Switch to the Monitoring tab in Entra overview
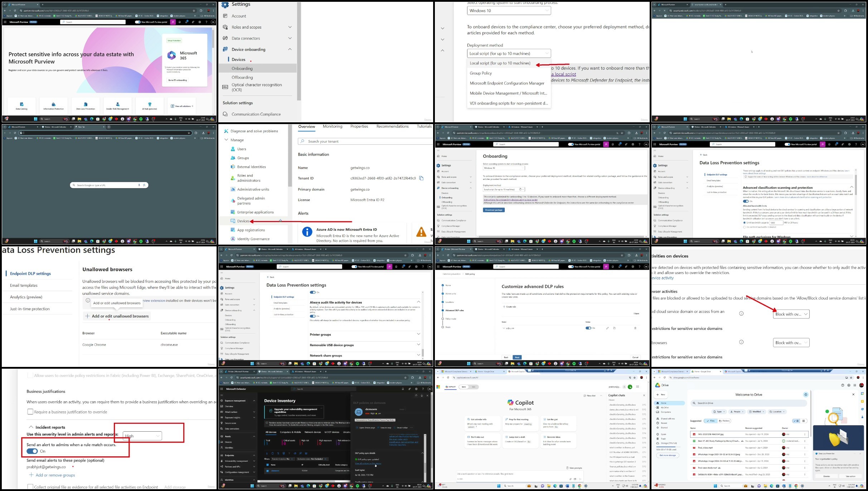This screenshot has height=491, width=868. [332, 127]
